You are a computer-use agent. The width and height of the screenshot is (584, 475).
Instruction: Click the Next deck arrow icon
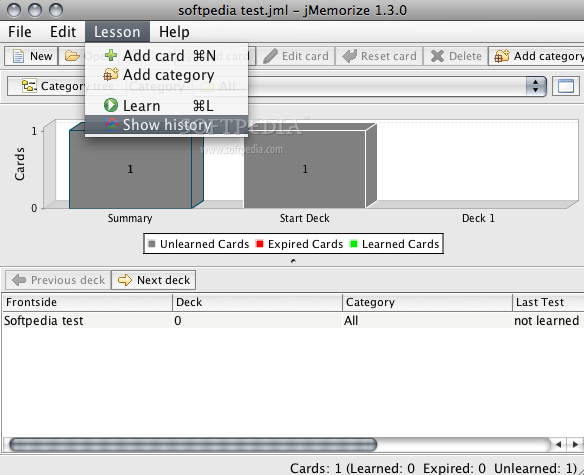tap(125, 280)
